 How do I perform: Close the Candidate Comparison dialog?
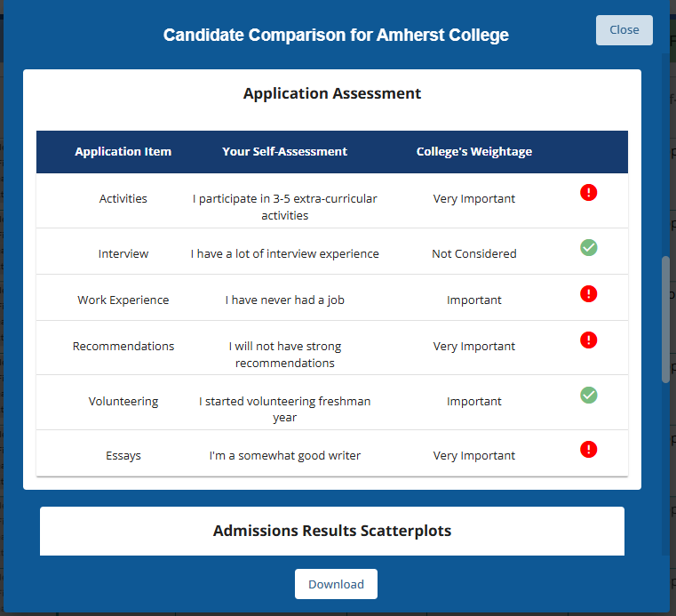[624, 29]
